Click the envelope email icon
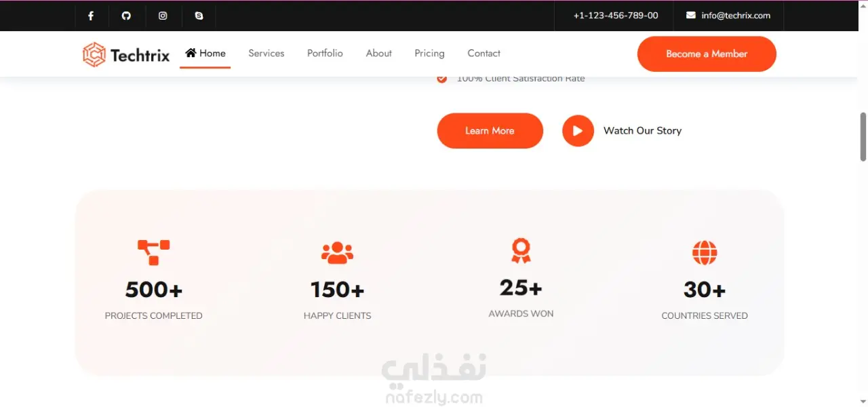Screen dimensions: 868x407 coord(691,15)
